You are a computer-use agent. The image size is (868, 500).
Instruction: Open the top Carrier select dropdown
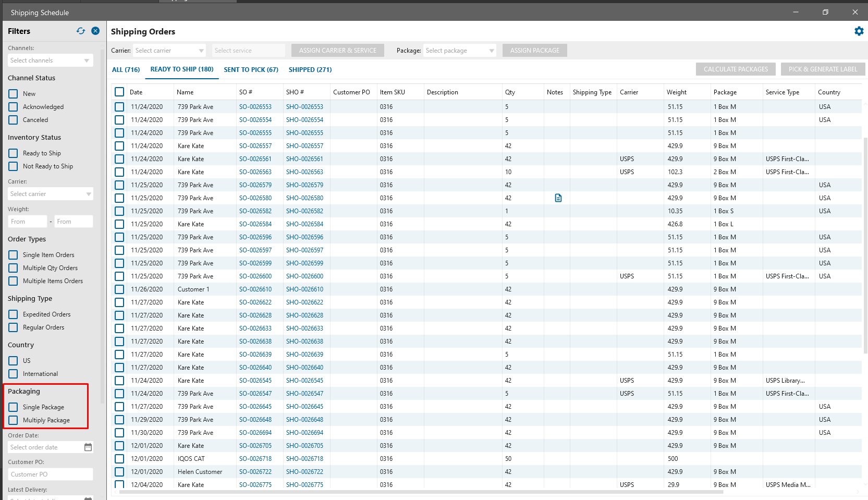pyautogui.click(x=169, y=51)
